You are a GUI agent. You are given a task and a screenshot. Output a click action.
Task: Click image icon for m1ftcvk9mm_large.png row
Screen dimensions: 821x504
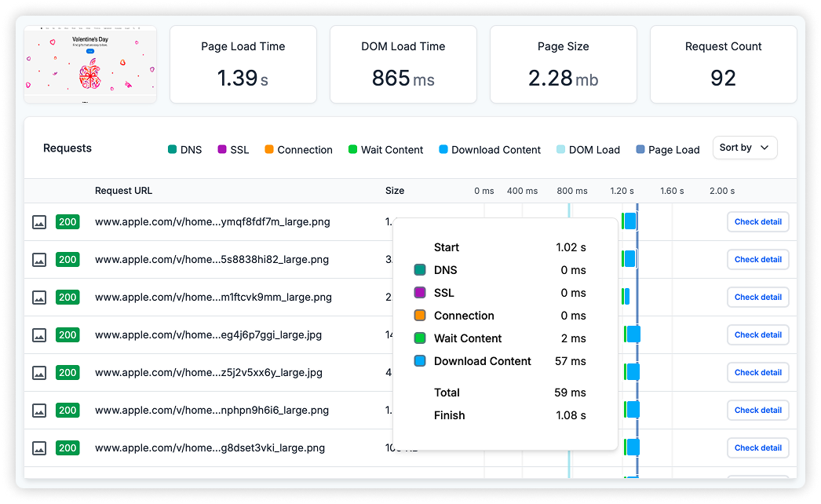39,298
